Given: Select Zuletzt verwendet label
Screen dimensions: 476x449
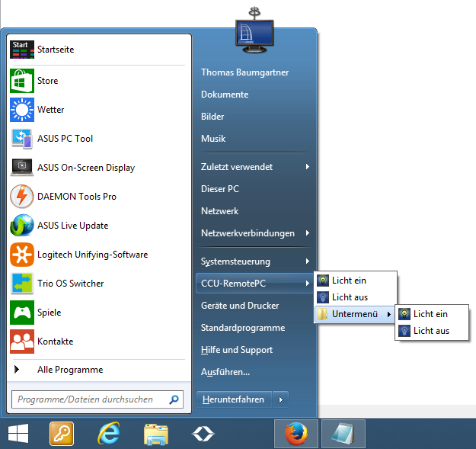Looking at the screenshot, I should point(237,167).
